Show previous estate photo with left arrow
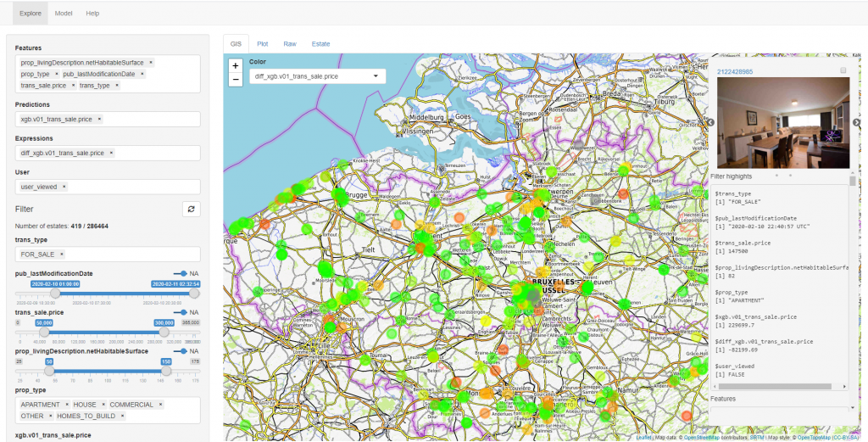 tap(711, 122)
